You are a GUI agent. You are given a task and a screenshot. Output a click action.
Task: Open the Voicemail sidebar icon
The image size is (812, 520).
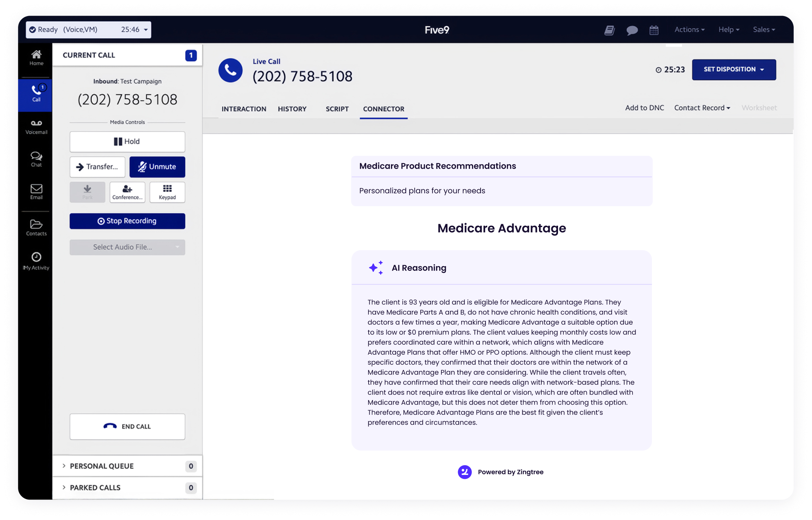coord(36,127)
